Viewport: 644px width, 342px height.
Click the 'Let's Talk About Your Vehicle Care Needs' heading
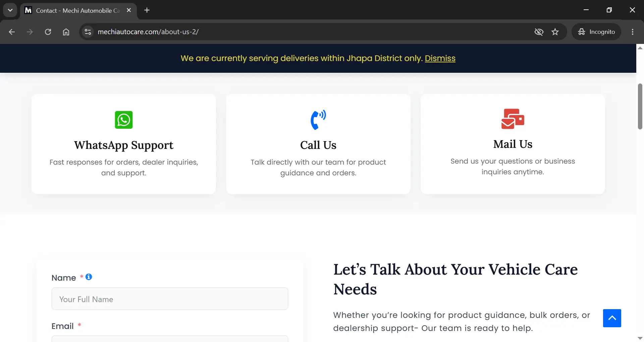455,279
